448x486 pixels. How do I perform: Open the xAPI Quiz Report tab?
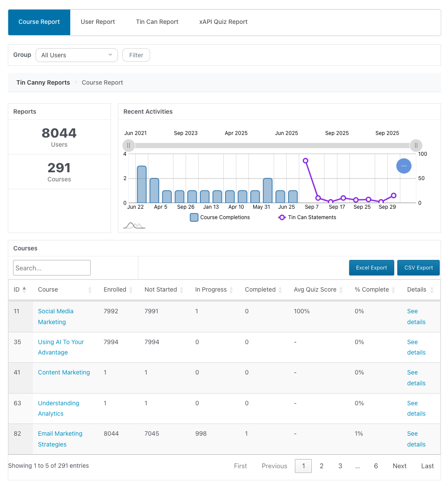tap(223, 22)
